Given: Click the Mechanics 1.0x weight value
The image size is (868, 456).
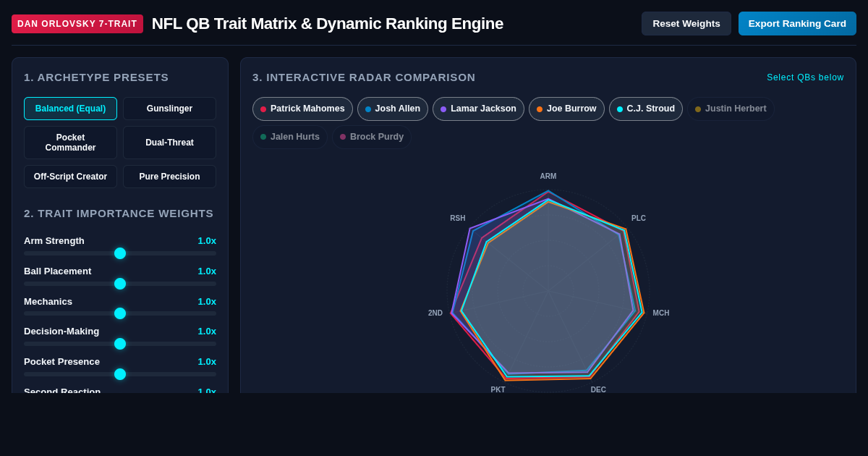Looking at the screenshot, I should coord(207,302).
